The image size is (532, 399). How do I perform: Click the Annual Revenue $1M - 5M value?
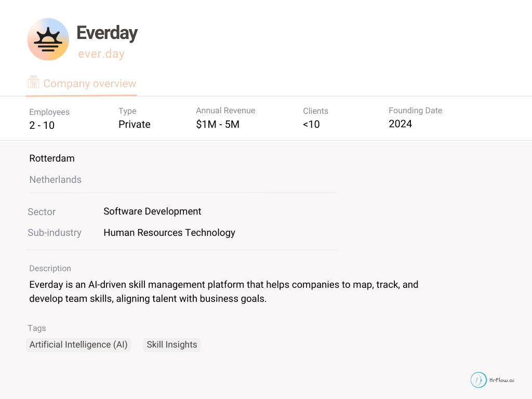[x=218, y=124]
